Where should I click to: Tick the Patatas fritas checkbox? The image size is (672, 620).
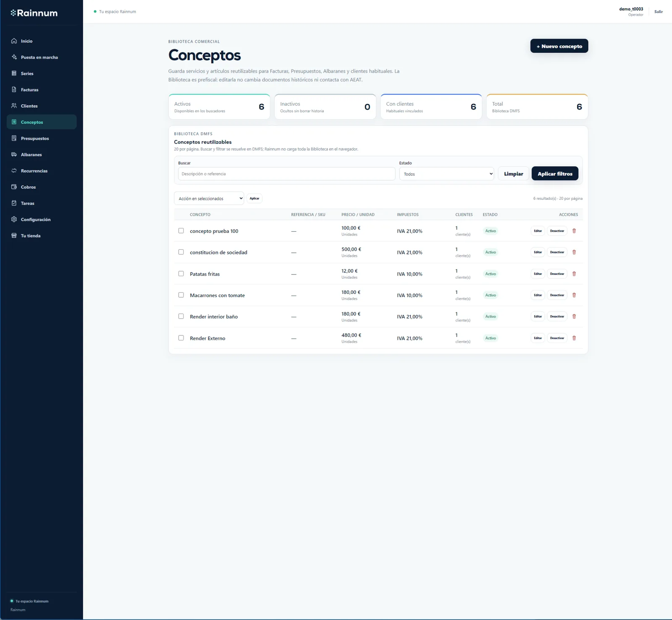click(181, 274)
